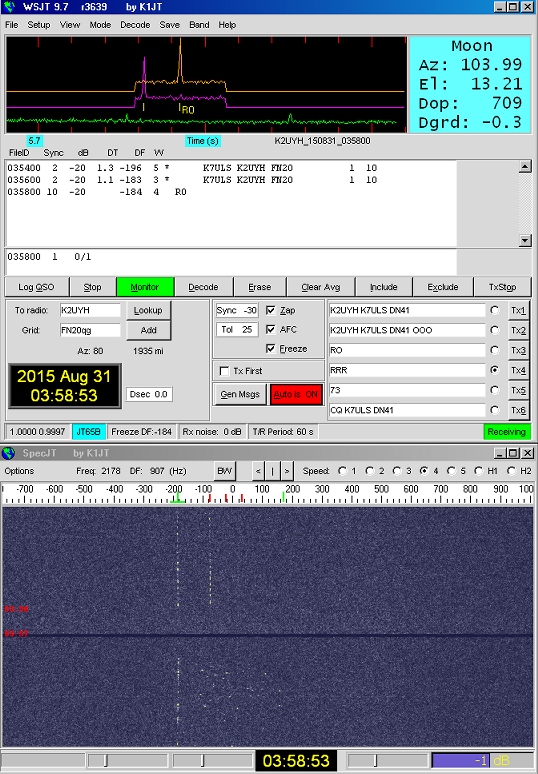This screenshot has width=538, height=774.
Task: Click the Sync threshold value box
Action: coord(237,310)
